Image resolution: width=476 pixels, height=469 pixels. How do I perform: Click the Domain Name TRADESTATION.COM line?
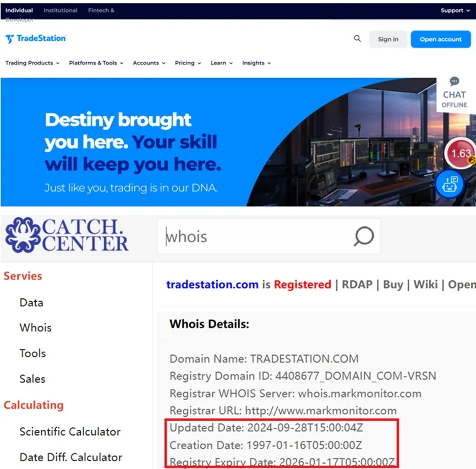tap(264, 359)
